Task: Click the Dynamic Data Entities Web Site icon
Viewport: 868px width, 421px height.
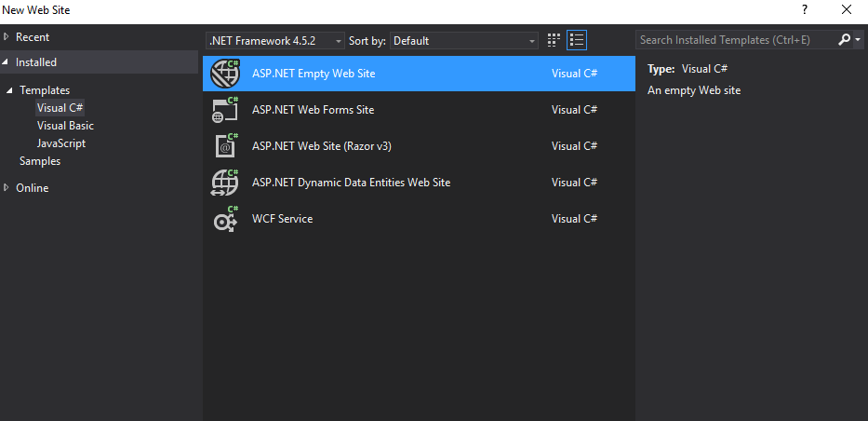Action: tap(225, 183)
